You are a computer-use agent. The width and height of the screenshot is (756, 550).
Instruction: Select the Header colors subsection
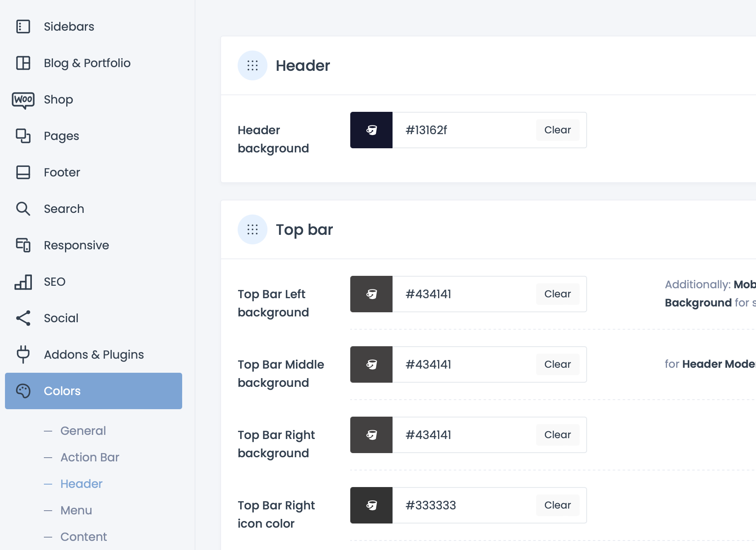(x=82, y=484)
